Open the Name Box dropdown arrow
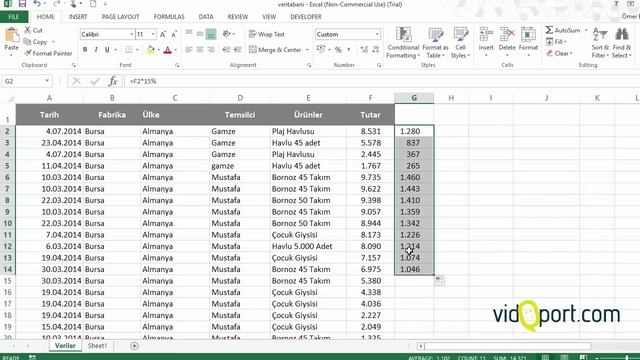 47,81
